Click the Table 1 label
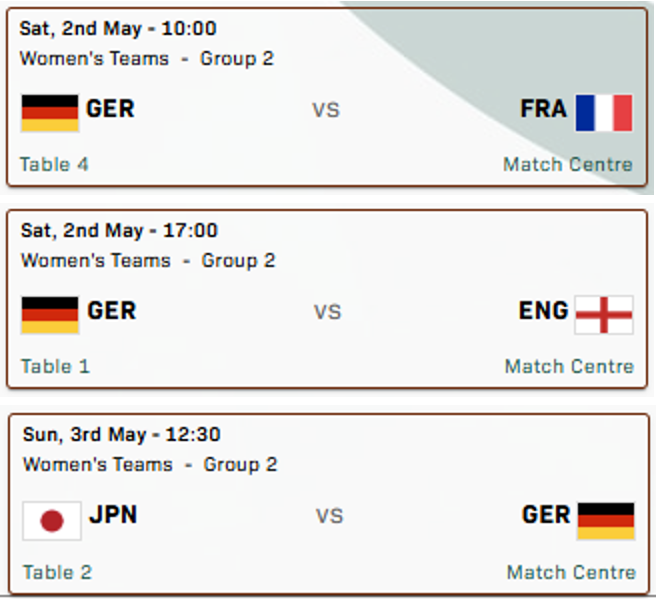664x599 pixels. point(56,366)
